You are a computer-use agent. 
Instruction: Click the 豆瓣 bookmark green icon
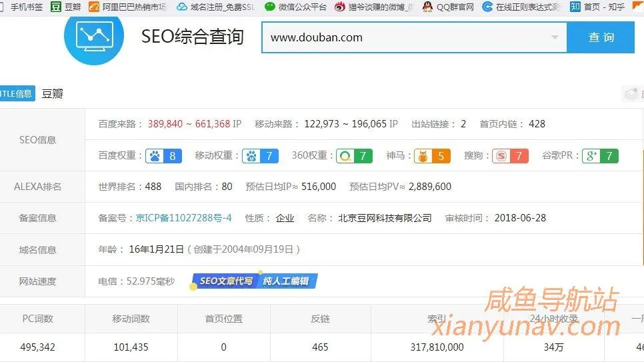pyautogui.click(x=56, y=7)
